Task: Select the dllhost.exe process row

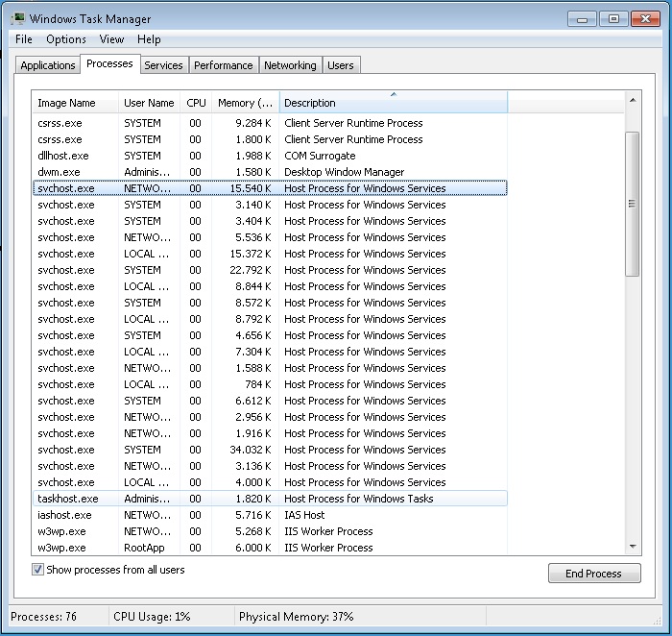Action: 270,156
